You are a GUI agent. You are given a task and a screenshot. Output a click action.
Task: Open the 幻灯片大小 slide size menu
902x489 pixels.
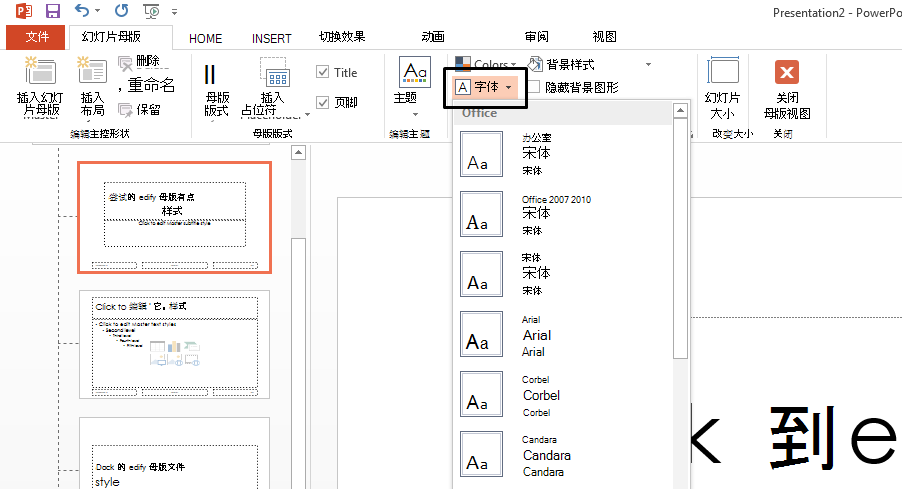click(x=723, y=88)
